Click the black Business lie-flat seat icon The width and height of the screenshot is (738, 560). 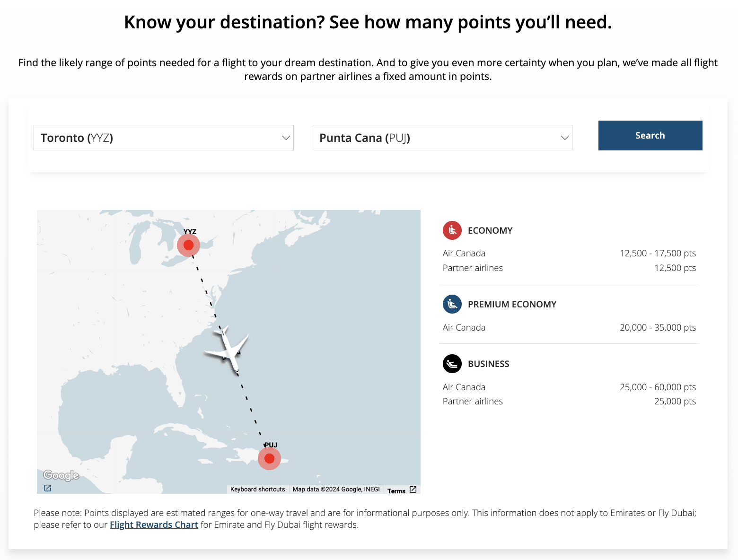[452, 364]
